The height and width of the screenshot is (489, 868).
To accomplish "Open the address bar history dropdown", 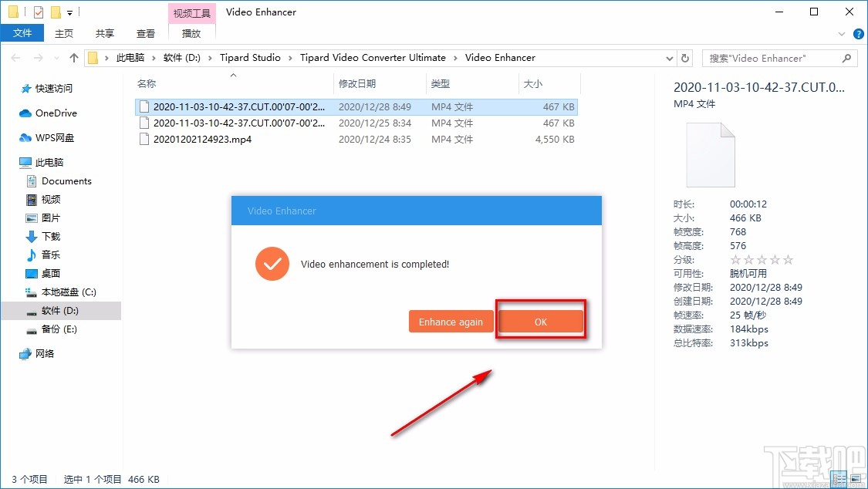I will click(x=669, y=57).
